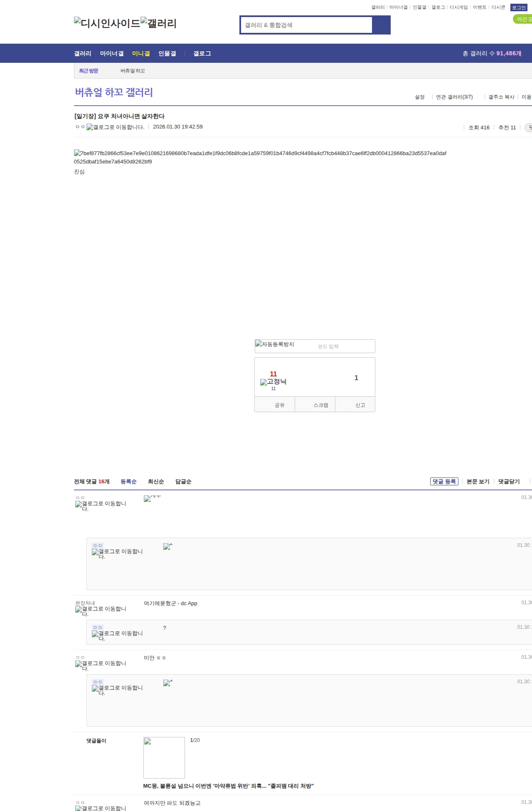Click the 고정닉 recommend icon
532x811 pixels.
pos(273,382)
